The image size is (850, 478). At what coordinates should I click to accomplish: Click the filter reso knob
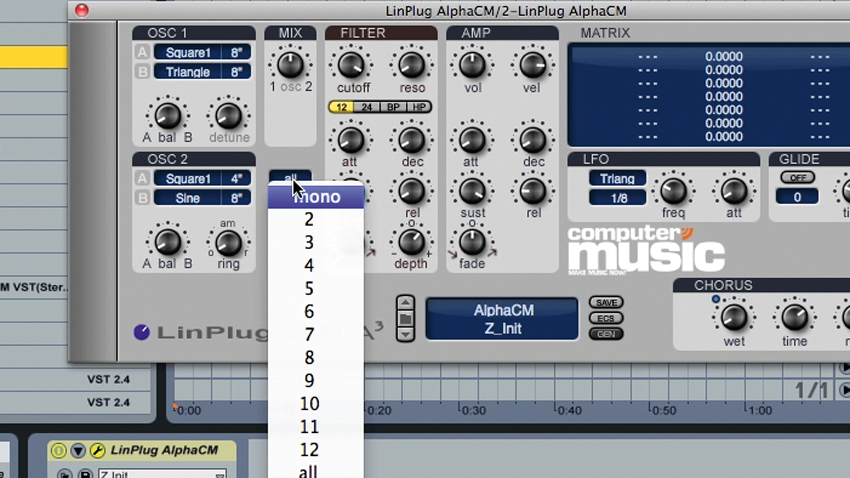click(412, 65)
